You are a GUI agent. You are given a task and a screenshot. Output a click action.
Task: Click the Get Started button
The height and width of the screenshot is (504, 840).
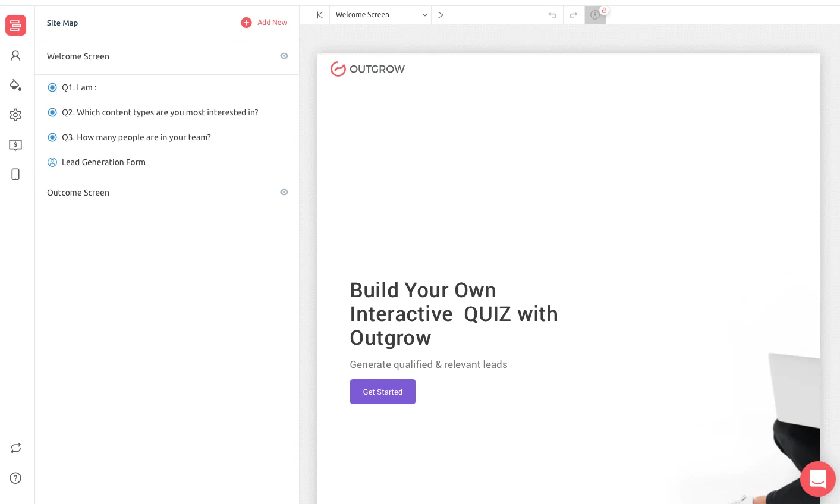point(383,392)
